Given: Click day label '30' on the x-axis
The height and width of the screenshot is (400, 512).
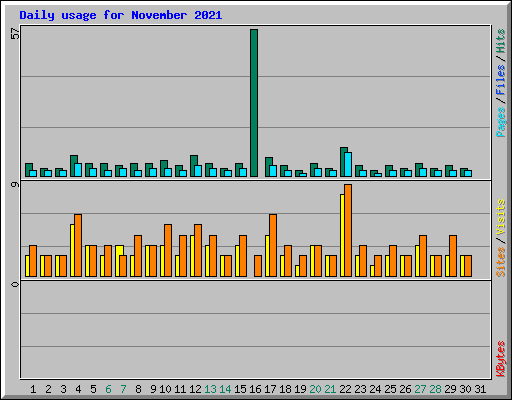Looking at the screenshot, I should click(465, 389).
